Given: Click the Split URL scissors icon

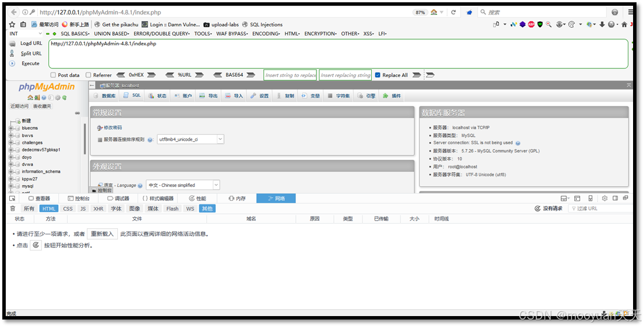Looking at the screenshot, I should point(12,53).
